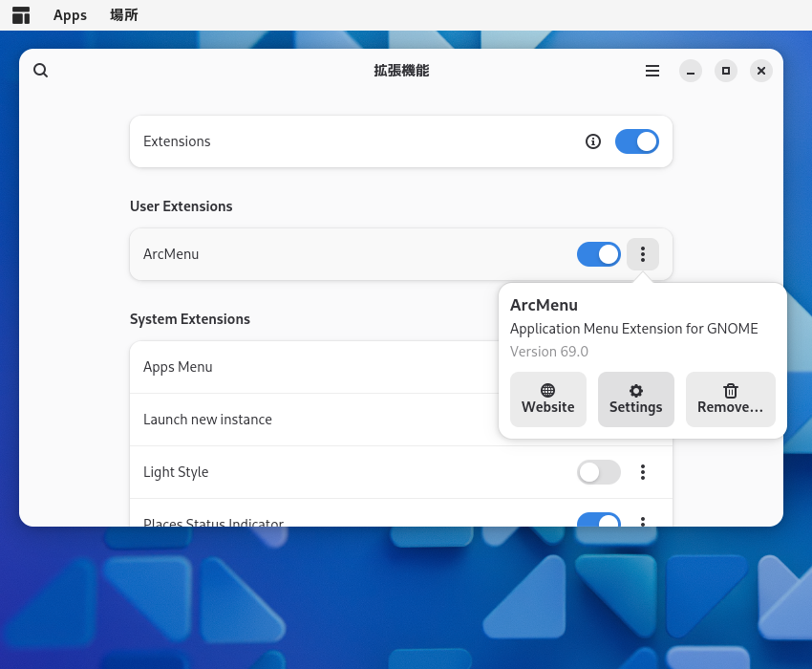Select the Launch new instance row
Viewport: 812px width, 669px height.
[x=314, y=420]
